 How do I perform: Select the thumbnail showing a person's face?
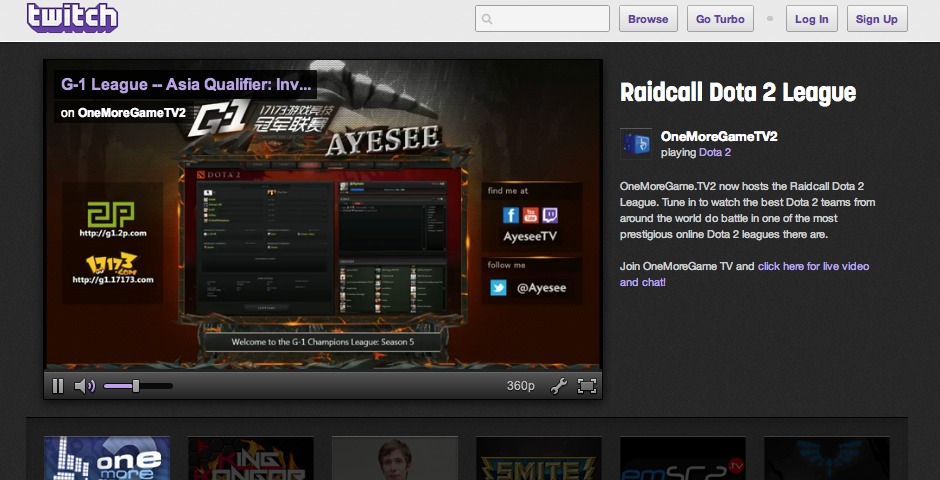point(395,458)
